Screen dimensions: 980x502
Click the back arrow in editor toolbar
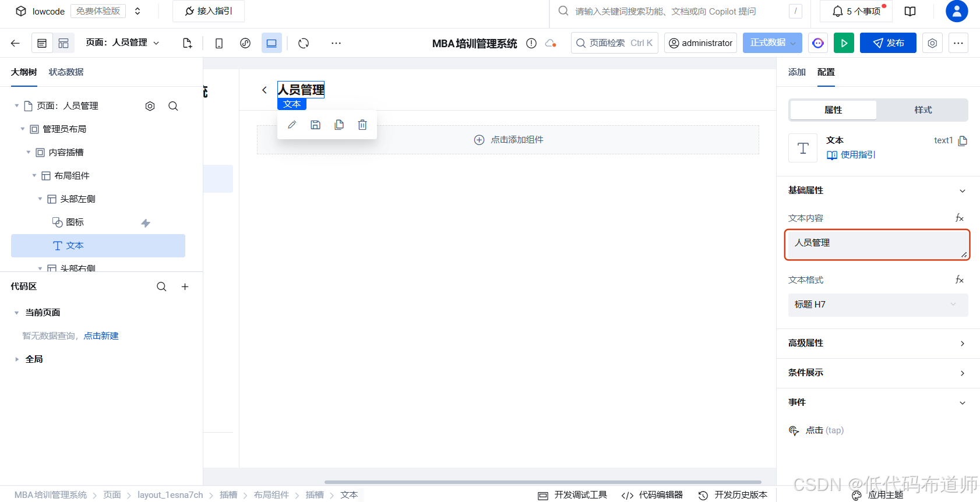coord(15,43)
